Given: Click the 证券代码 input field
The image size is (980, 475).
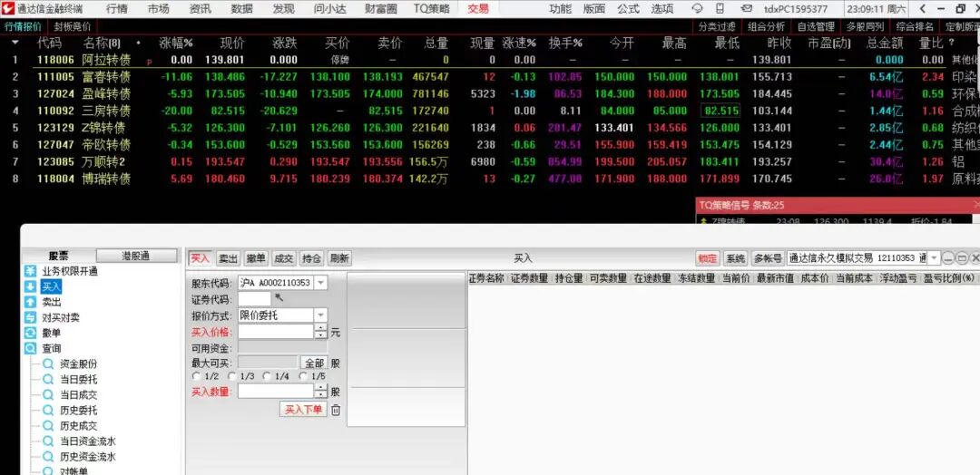Looking at the screenshot, I should [254, 299].
